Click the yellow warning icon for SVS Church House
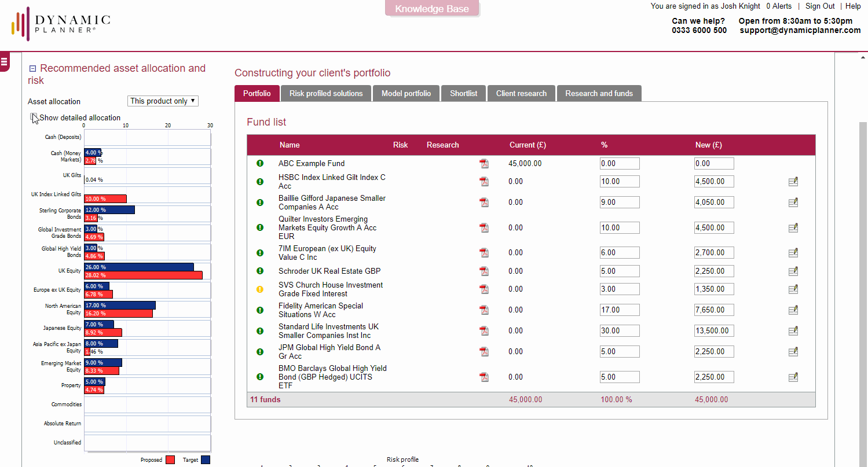This screenshot has width=868, height=467. pos(260,289)
